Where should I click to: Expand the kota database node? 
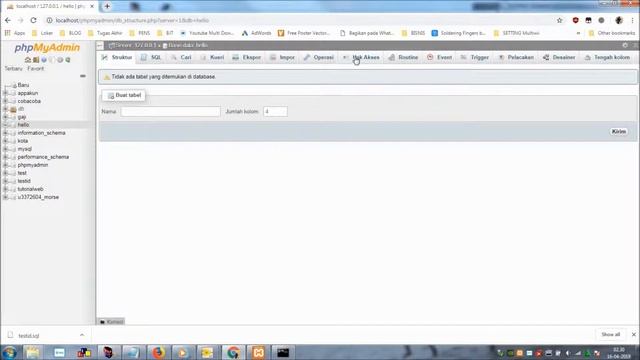(x=5, y=141)
